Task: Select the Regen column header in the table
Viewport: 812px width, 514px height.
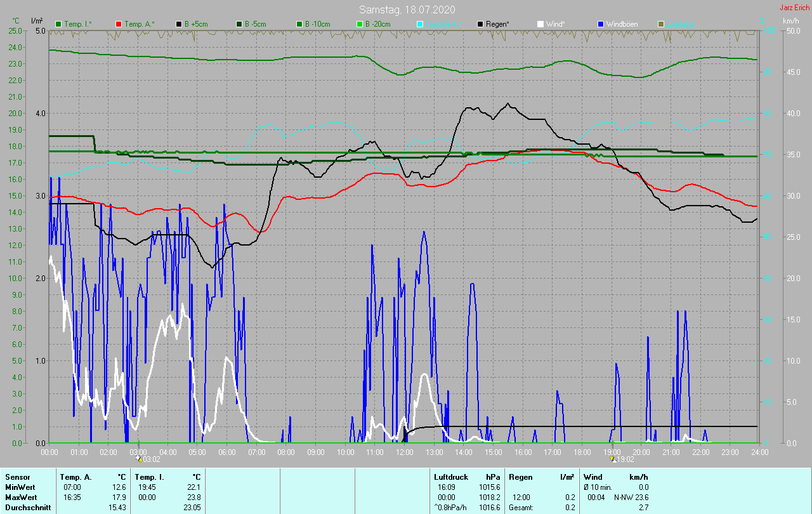Action: tap(521, 477)
